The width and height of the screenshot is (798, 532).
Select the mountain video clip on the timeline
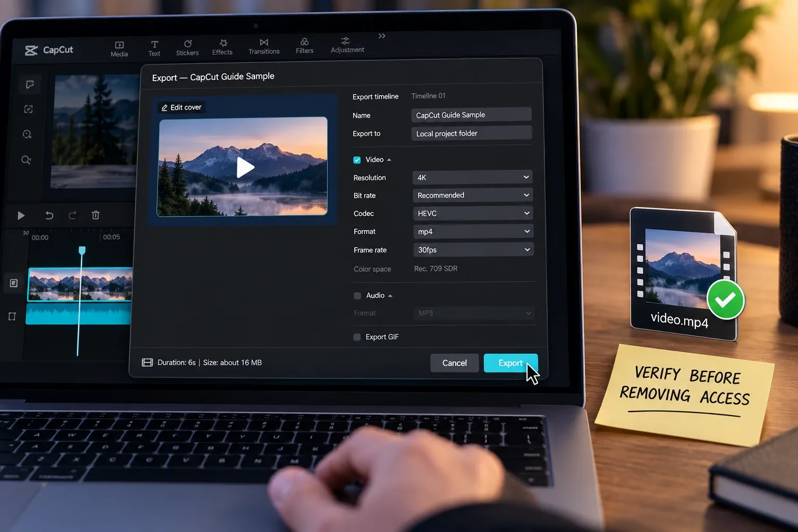pos(80,284)
